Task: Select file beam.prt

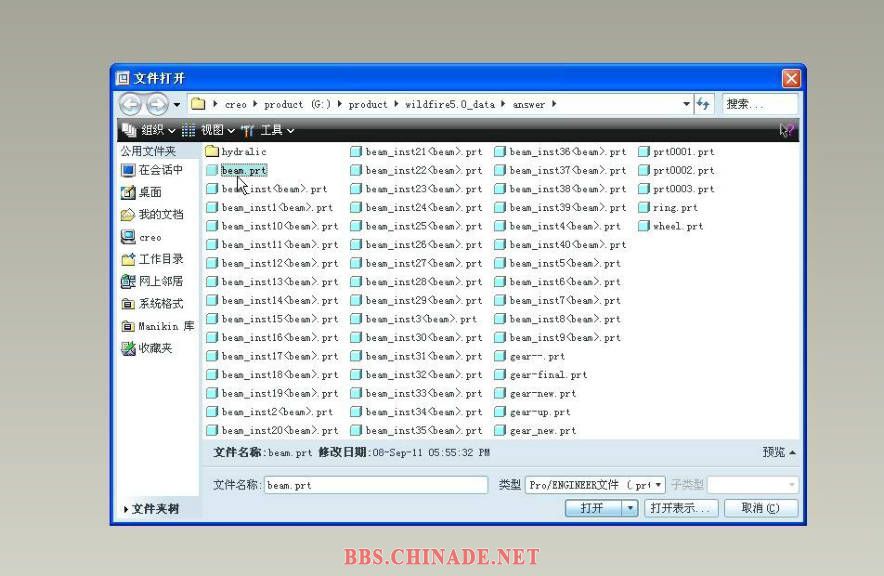Action: pos(237,170)
